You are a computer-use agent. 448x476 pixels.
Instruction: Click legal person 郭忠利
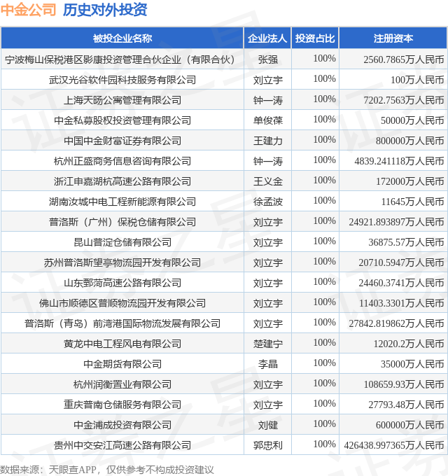pos(267,445)
